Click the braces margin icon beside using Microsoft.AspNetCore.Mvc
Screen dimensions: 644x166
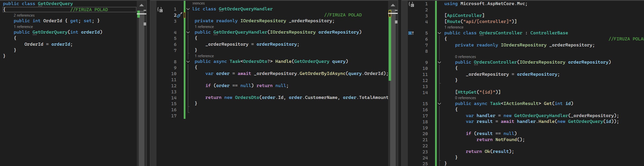[x=411, y=4]
